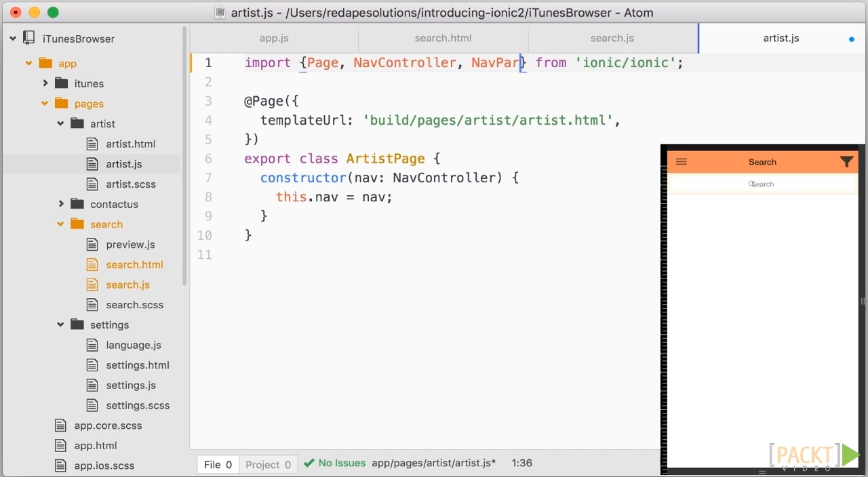Click the itunes folder icon
This screenshot has width=868, height=477.
[x=62, y=83]
